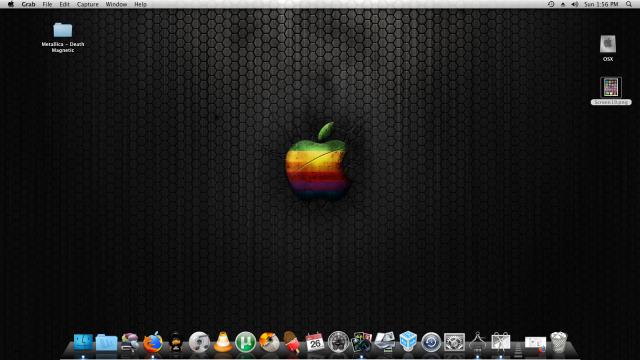Open the Capture menu
Viewport: 640px width, 360px height.
pos(88,4)
